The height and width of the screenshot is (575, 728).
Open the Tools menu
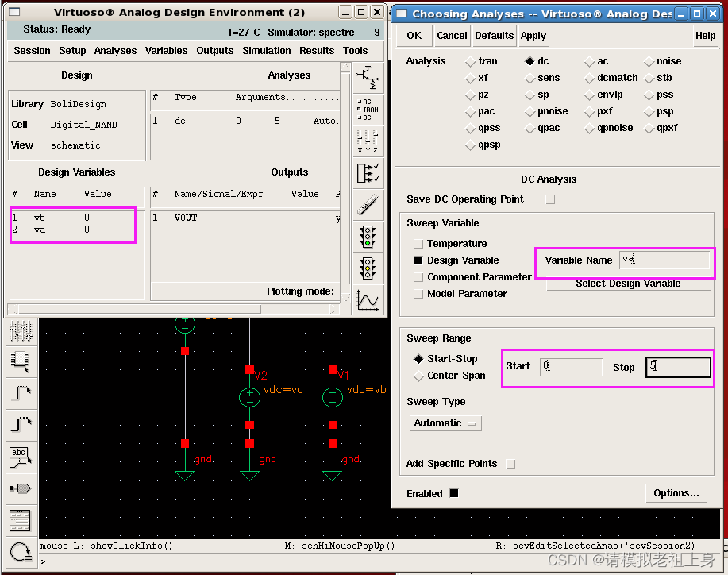coord(355,51)
